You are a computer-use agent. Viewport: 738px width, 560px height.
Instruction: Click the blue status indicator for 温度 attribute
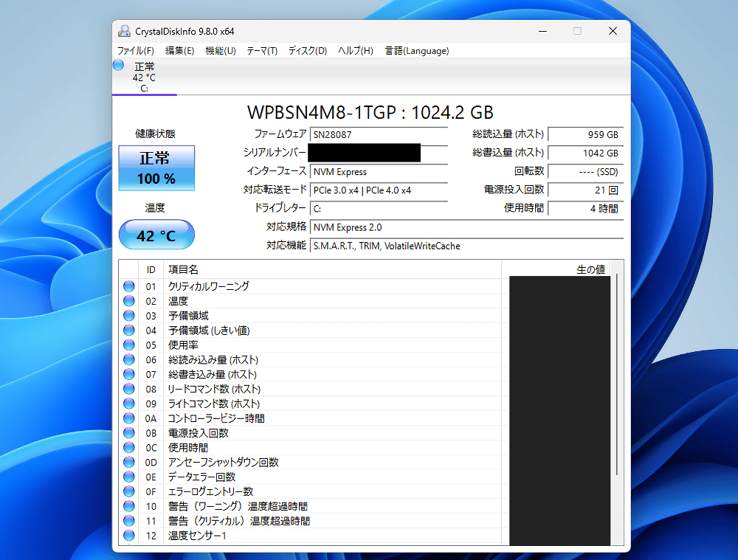coord(128,301)
